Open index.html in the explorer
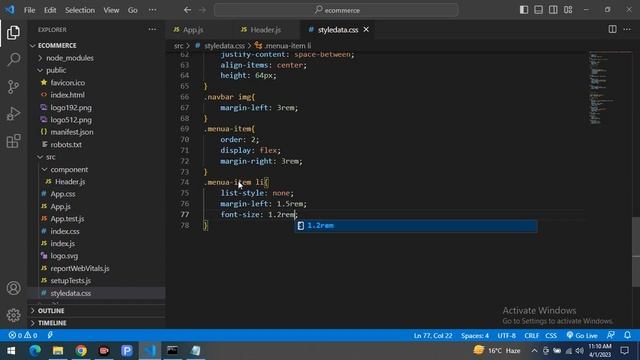Image resolution: width=640 pixels, height=360 pixels. (67, 95)
